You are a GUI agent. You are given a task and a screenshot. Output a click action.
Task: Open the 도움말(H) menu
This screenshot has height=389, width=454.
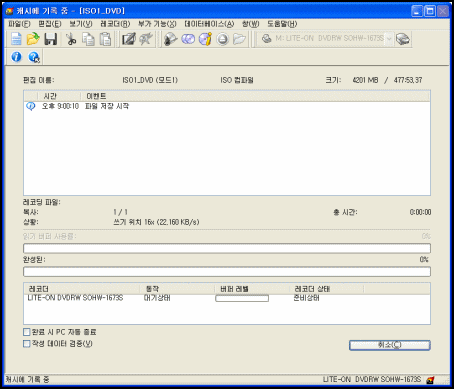[282, 24]
